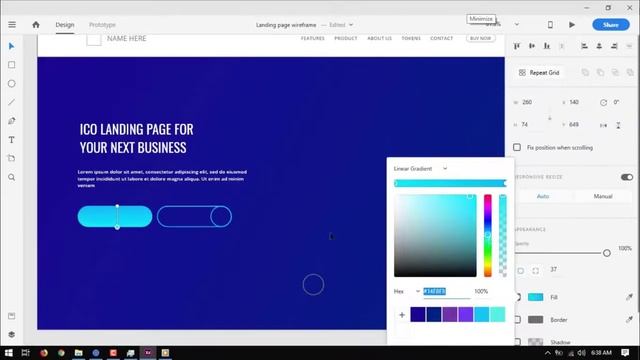
Task: Open the Layers panel icon
Action: click(x=11, y=334)
